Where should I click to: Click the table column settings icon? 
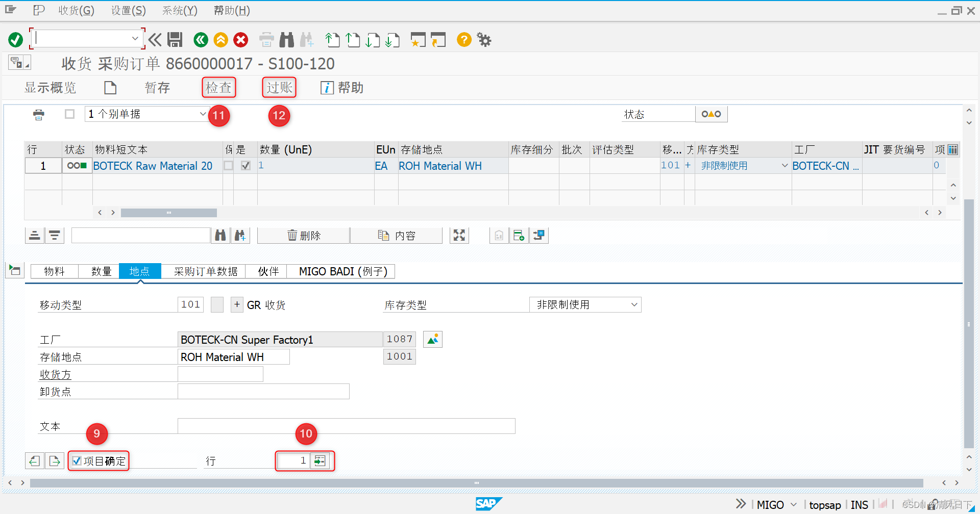pyautogui.click(x=953, y=149)
